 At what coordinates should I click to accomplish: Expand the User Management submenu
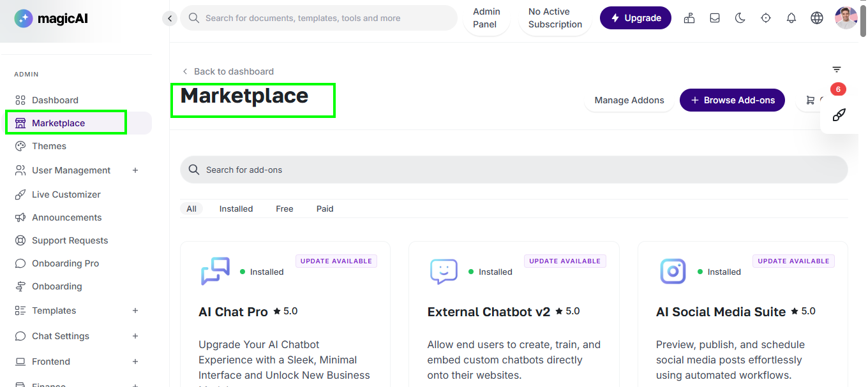(135, 170)
